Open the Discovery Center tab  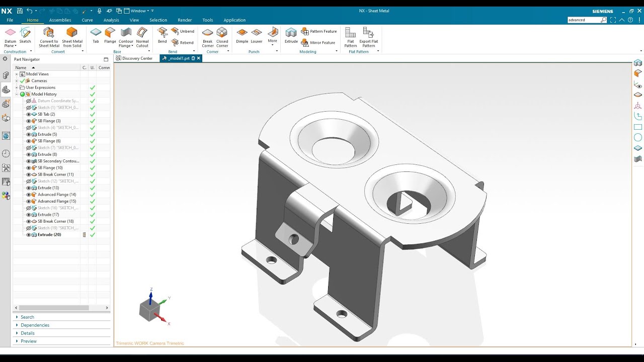click(134, 58)
